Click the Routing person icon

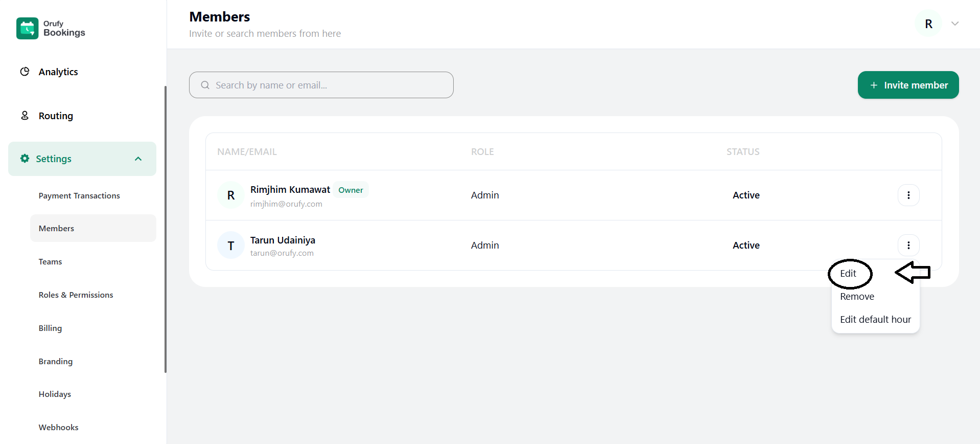tap(25, 116)
